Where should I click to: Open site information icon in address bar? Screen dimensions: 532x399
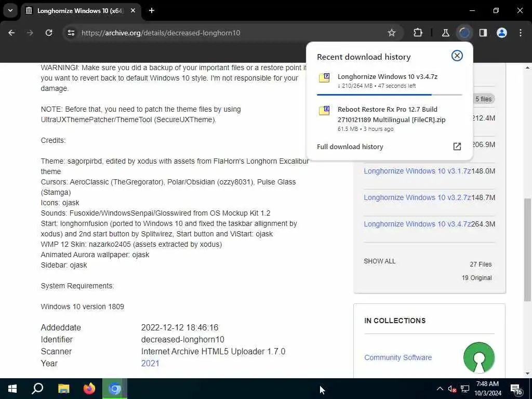pyautogui.click(x=71, y=33)
